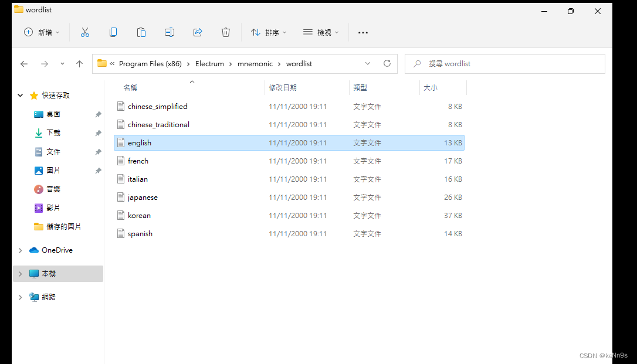Sort by 名稱 (Name) column header
Image resolution: width=637 pixels, height=364 pixels.
(x=130, y=88)
